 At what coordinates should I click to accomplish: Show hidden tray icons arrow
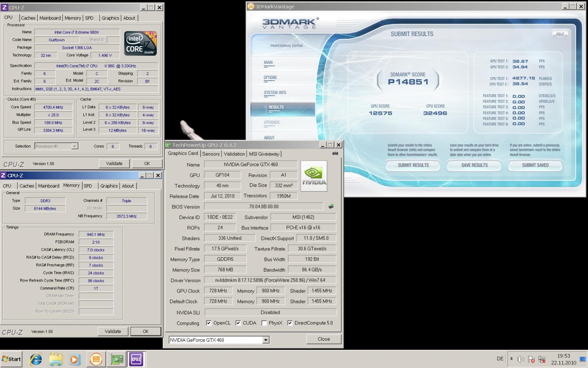point(511,359)
